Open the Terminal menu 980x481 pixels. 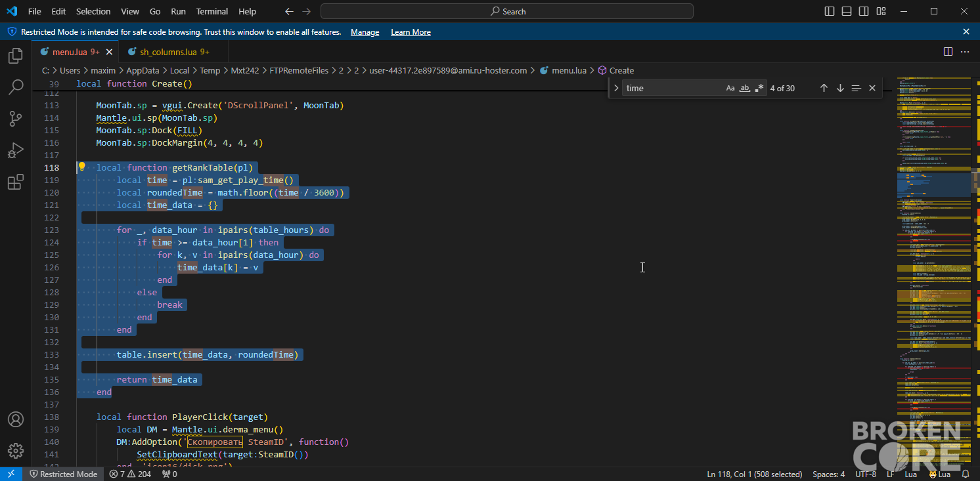click(212, 11)
